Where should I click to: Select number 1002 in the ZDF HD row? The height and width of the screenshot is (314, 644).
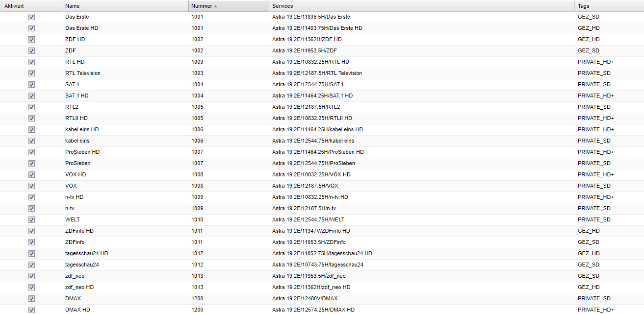click(197, 39)
